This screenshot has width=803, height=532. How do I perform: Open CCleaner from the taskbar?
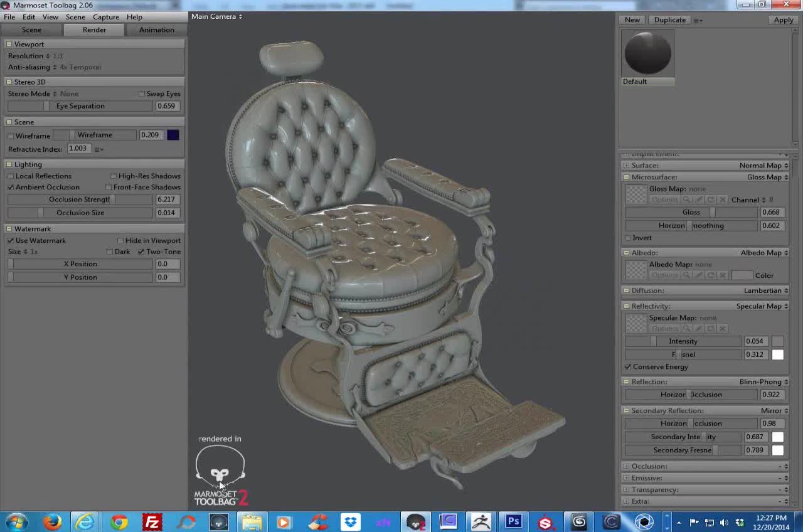tap(317, 522)
